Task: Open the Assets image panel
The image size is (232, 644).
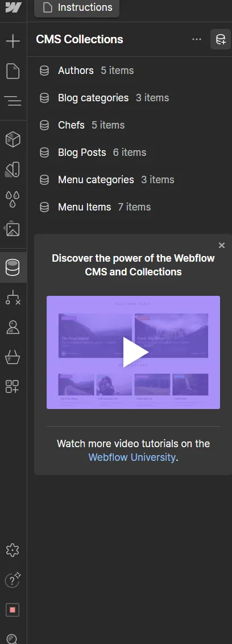Action: (x=13, y=229)
